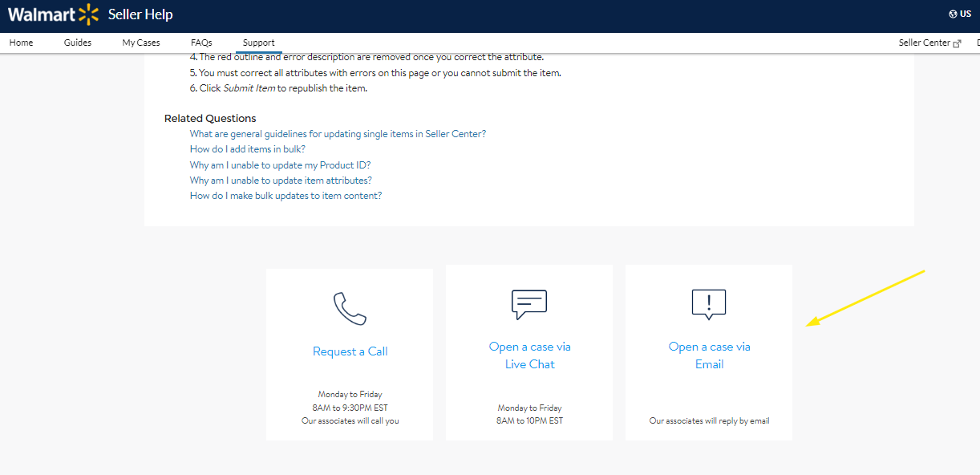Select the FAQs menu item
The width and height of the screenshot is (980, 475).
[201, 43]
